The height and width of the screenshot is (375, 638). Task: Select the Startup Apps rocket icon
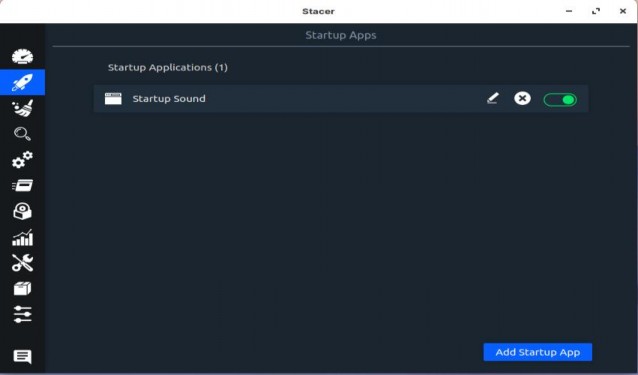22,82
